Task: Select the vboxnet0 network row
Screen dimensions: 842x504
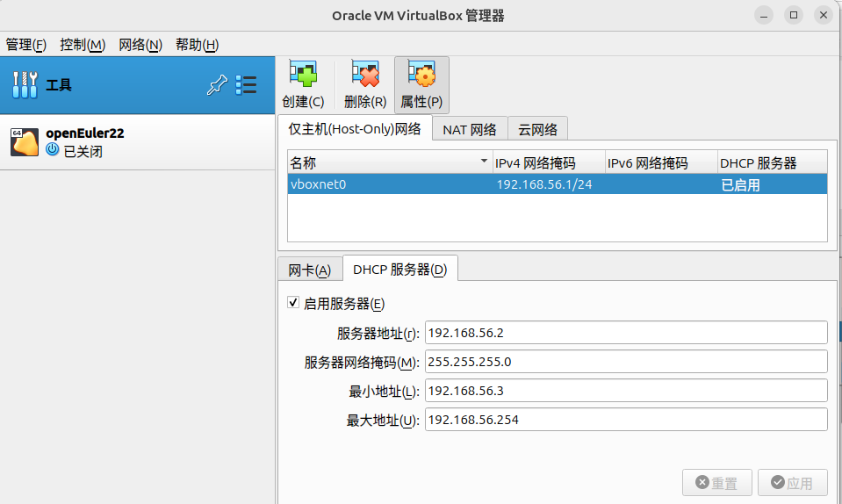Action: pos(557,184)
